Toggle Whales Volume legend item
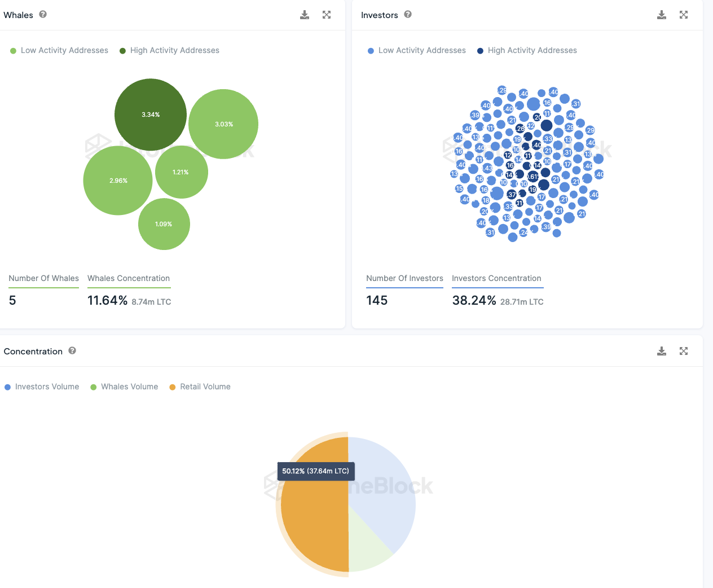Screen dimensions: 713x588 tap(124, 387)
